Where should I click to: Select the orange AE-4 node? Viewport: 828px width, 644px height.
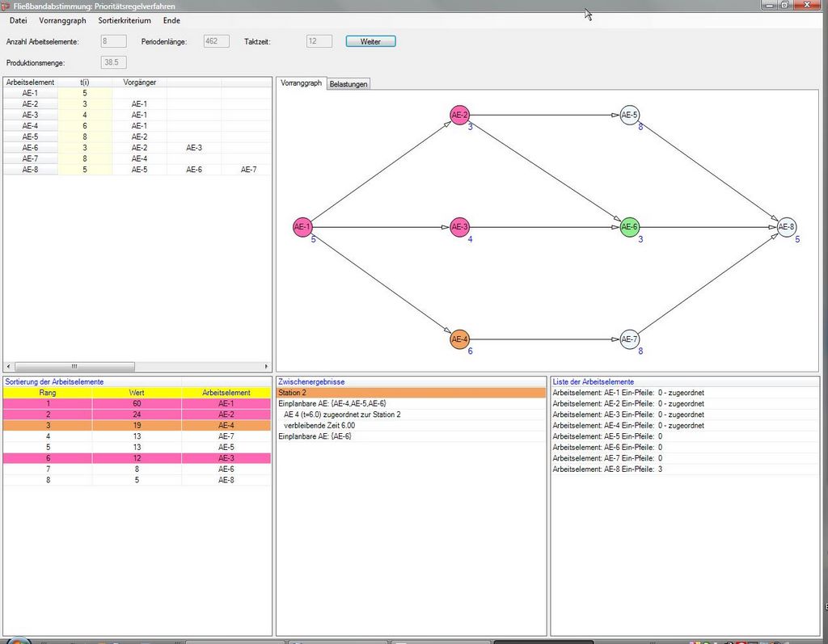pyautogui.click(x=460, y=339)
